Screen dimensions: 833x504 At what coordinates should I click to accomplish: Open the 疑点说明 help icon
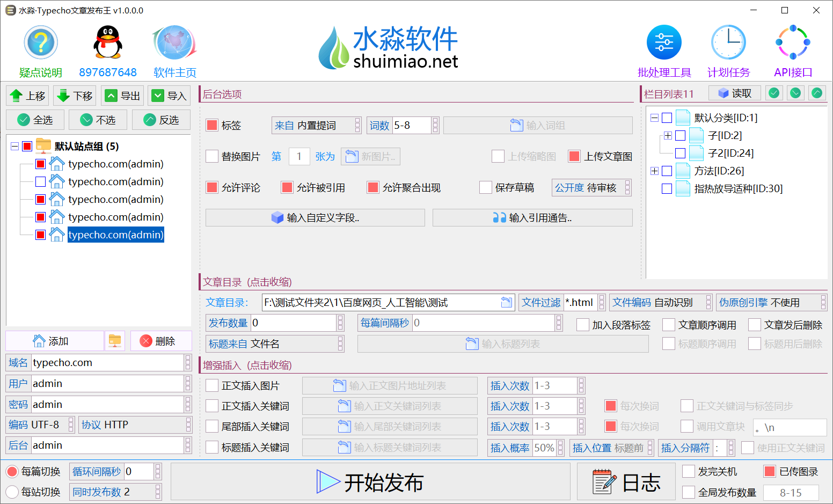(x=41, y=42)
